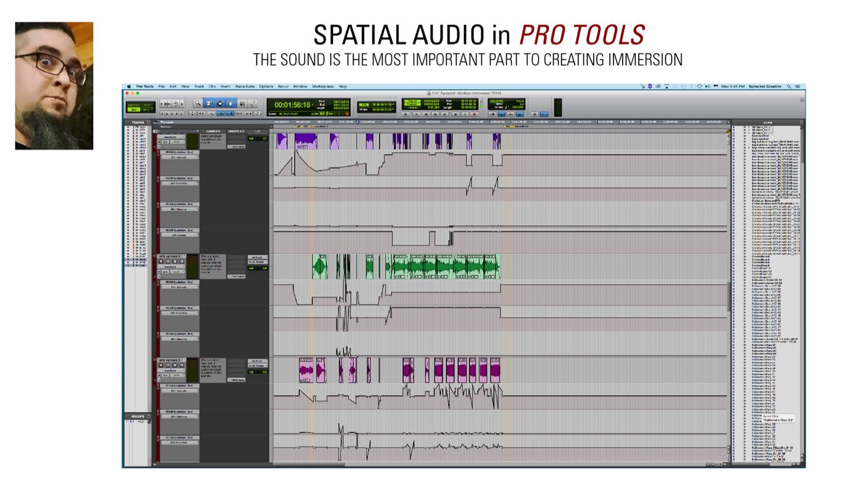Open the automation mode selector of sfx various 2
Screen dimensions: 868x488
(178, 271)
